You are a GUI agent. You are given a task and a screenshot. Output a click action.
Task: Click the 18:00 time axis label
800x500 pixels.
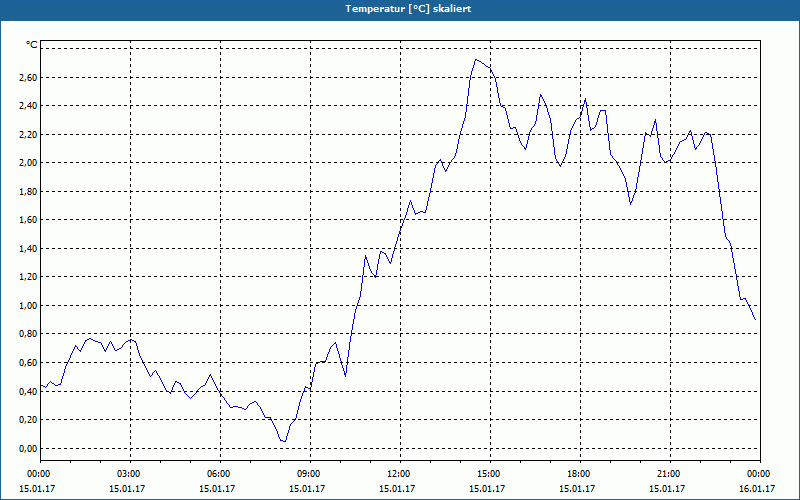pos(578,474)
